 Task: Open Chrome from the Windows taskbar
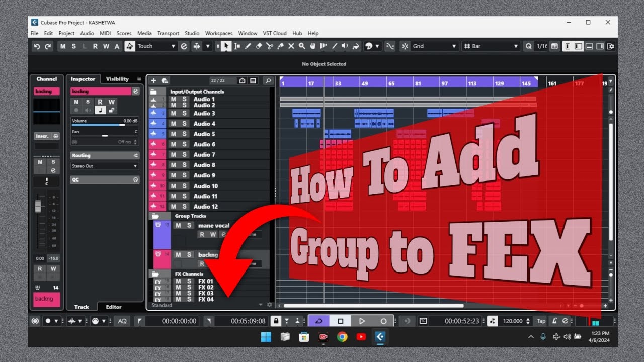pos(342,337)
